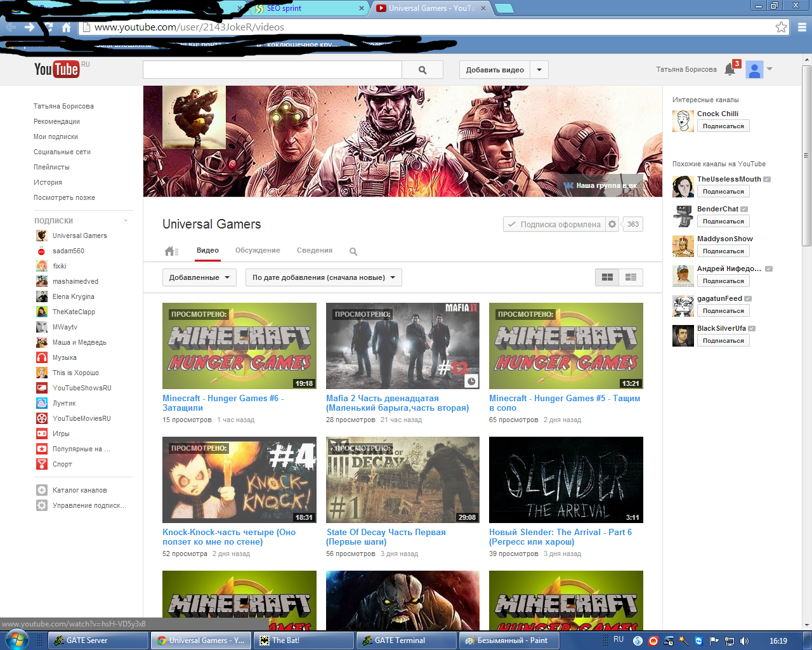Switch to grid view layout
The width and height of the screenshot is (812, 650).
[607, 277]
